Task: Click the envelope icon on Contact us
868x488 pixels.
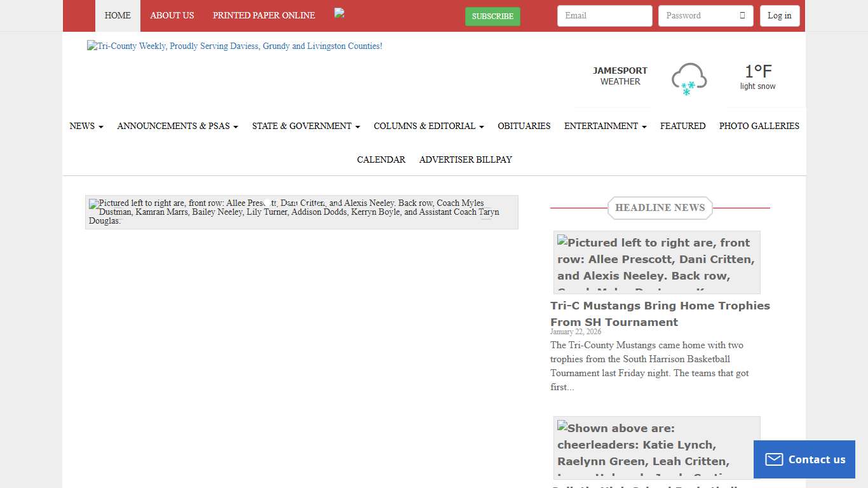Action: click(x=773, y=459)
